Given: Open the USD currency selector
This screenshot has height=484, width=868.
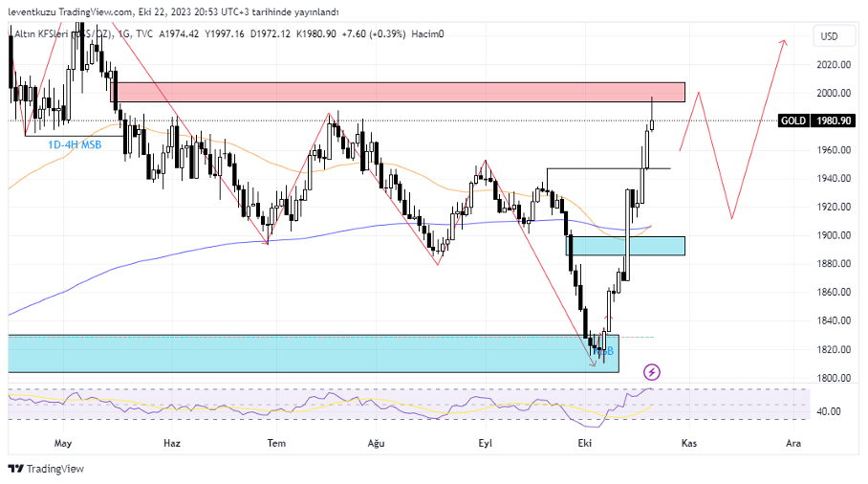Looking at the screenshot, I should coord(829,36).
